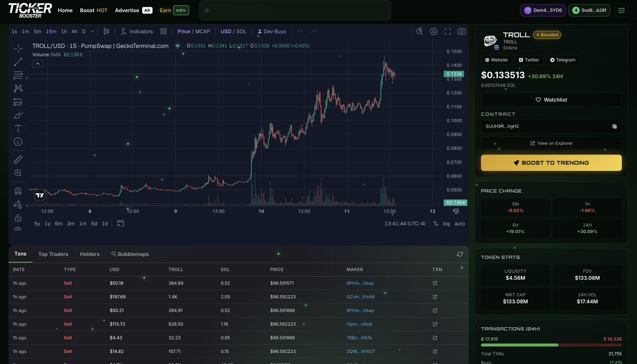Open the Indicators dialog
637x364 pixels.
(137, 31)
